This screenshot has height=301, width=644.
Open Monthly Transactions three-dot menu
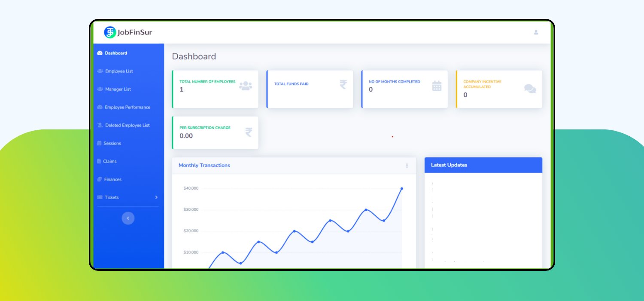tap(407, 166)
